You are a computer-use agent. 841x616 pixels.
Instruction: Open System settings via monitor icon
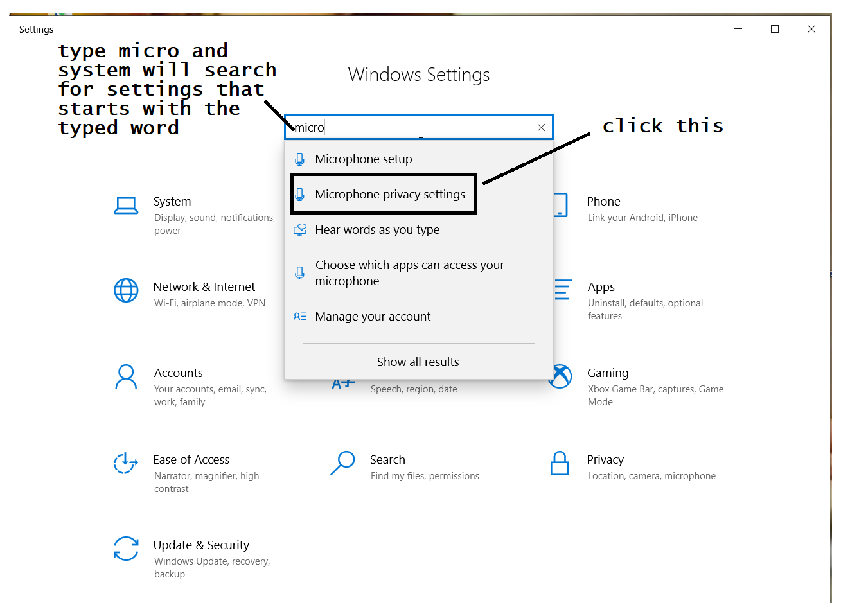(126, 205)
